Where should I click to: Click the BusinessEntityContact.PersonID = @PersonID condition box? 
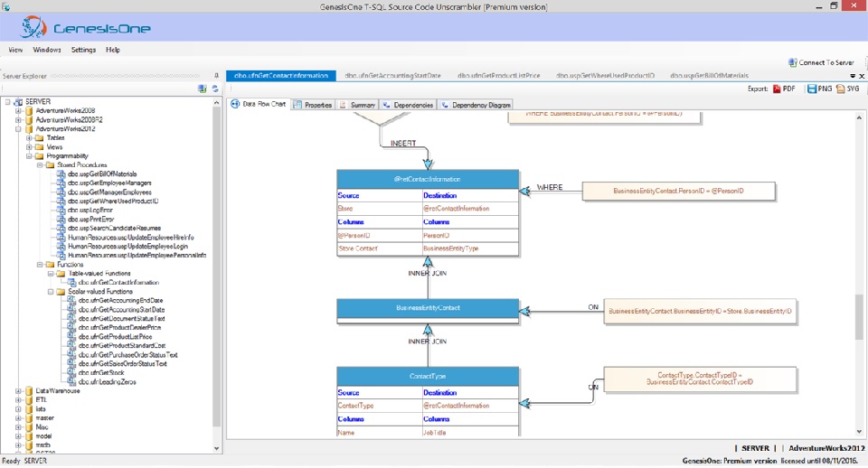coord(679,191)
